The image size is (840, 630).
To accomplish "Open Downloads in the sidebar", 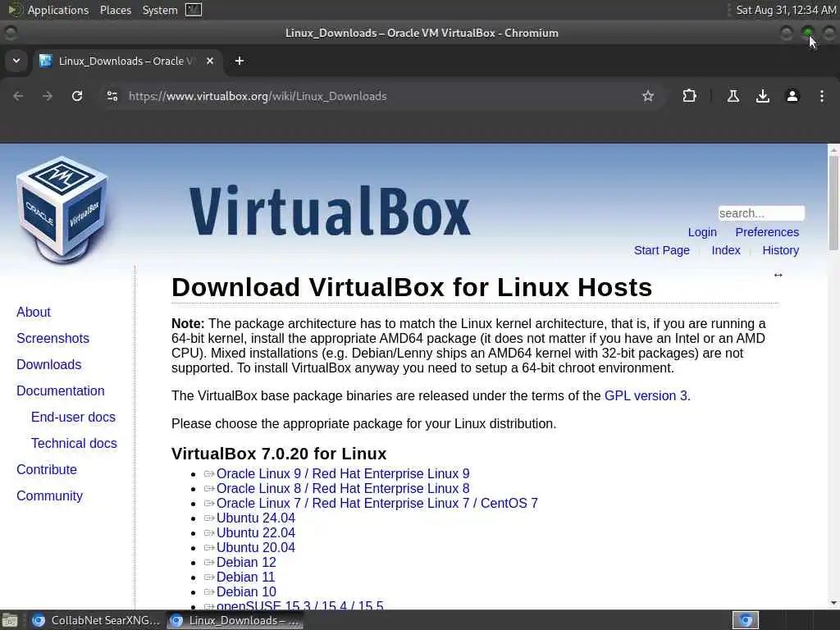I will pos(48,364).
